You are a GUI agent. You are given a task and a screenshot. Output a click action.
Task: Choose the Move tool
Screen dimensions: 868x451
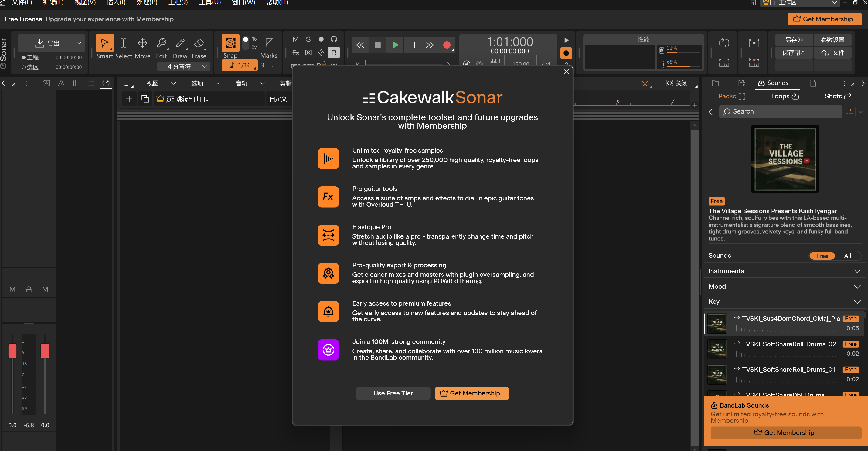(142, 43)
